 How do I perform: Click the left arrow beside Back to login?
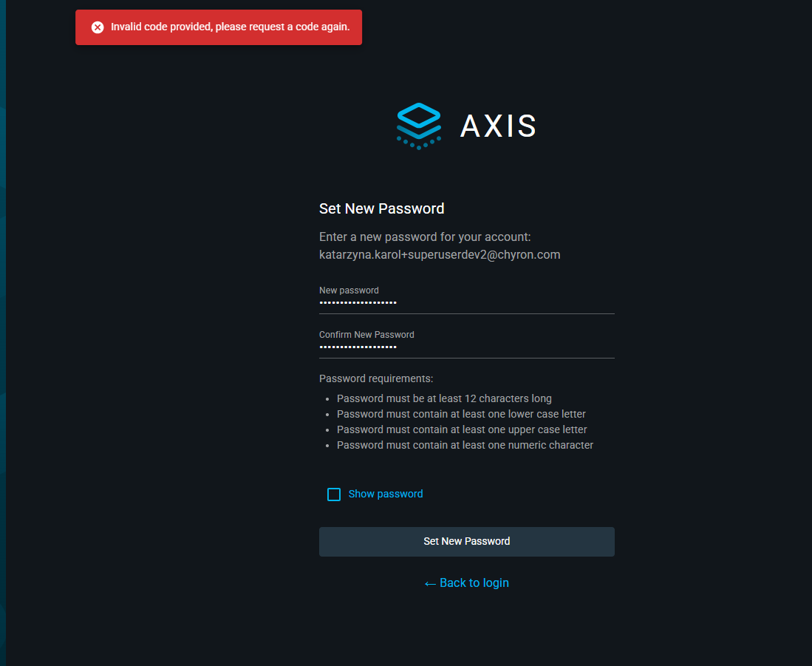click(430, 584)
